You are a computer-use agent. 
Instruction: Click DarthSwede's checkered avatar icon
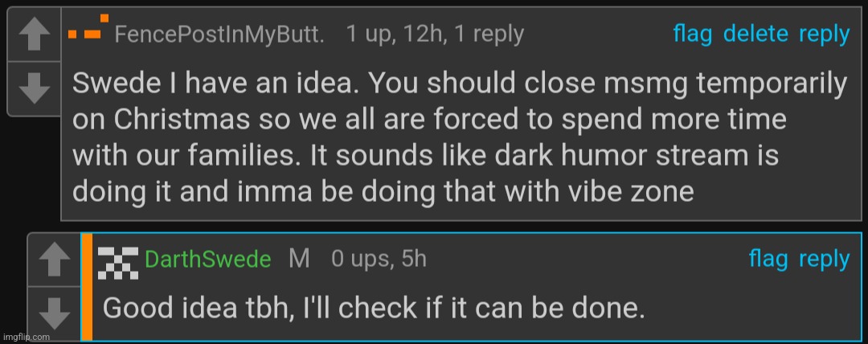(118, 263)
